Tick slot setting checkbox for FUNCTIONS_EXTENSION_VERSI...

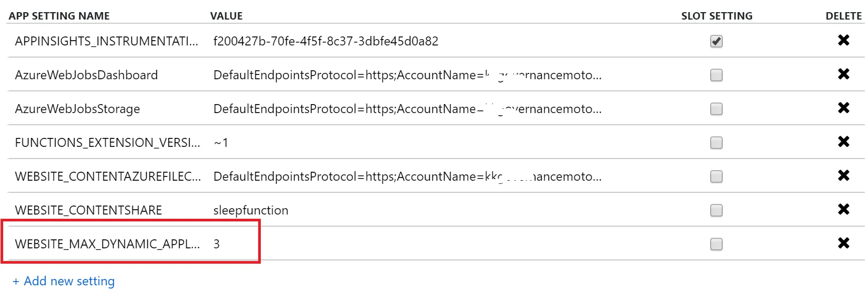point(716,143)
